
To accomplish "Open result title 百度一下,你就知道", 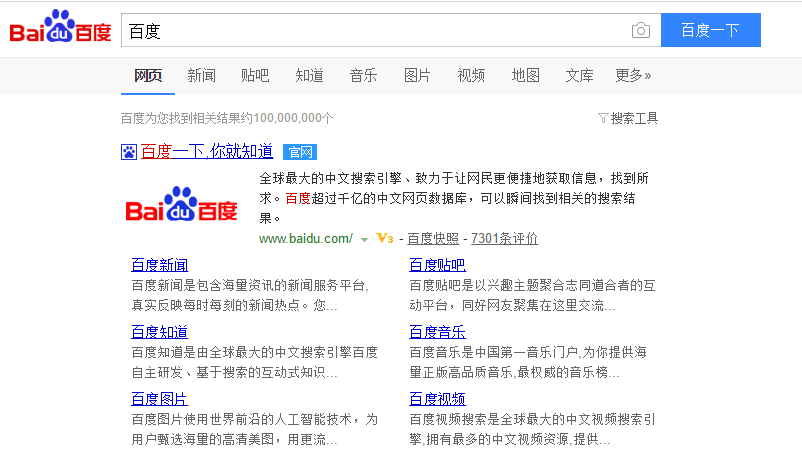I will coord(207,151).
